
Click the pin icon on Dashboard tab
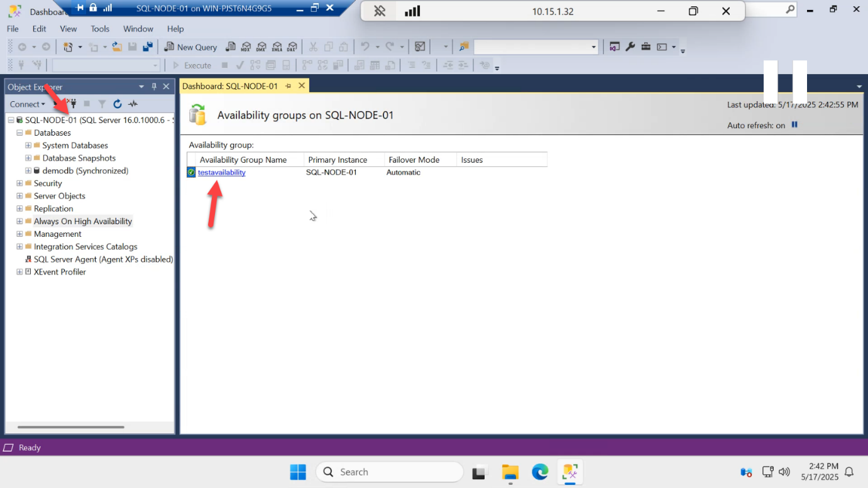[x=288, y=86]
